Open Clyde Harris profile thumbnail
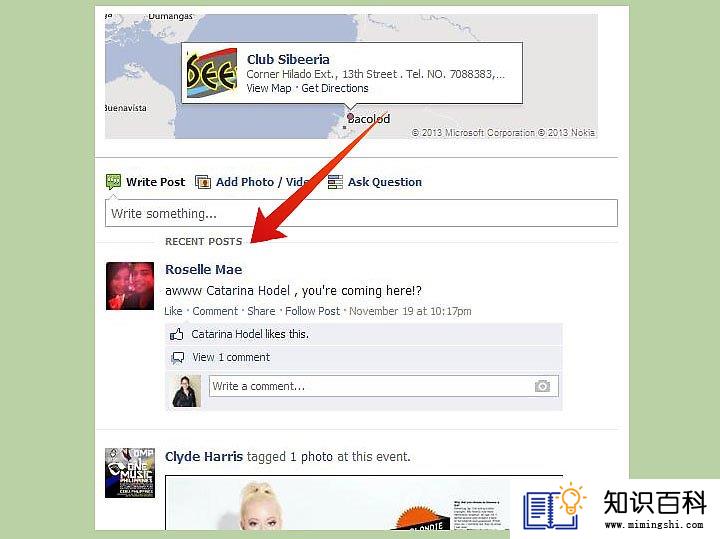Viewport: 720px width, 539px height. pyautogui.click(x=130, y=473)
